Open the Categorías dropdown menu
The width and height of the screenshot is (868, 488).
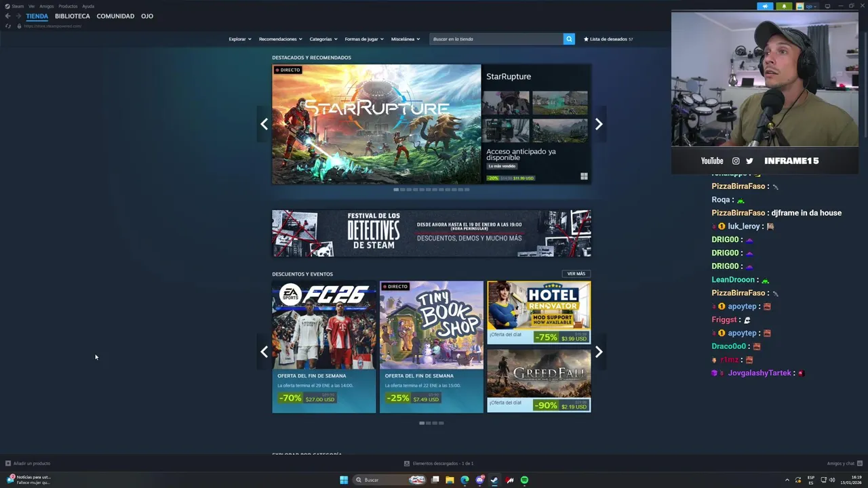(x=323, y=39)
